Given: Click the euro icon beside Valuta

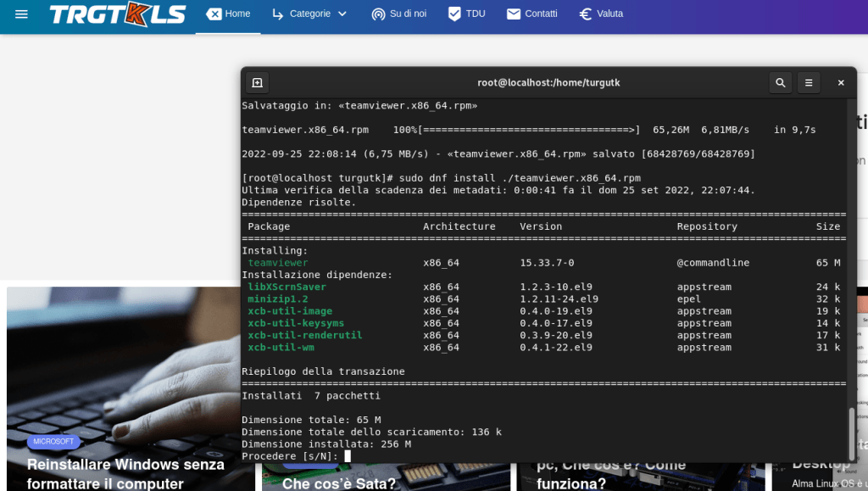Looking at the screenshot, I should [585, 14].
